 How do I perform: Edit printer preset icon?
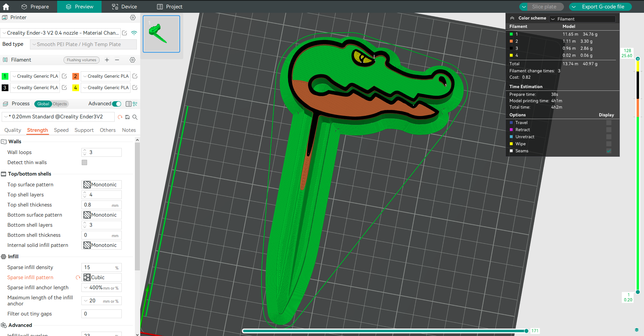click(x=124, y=33)
